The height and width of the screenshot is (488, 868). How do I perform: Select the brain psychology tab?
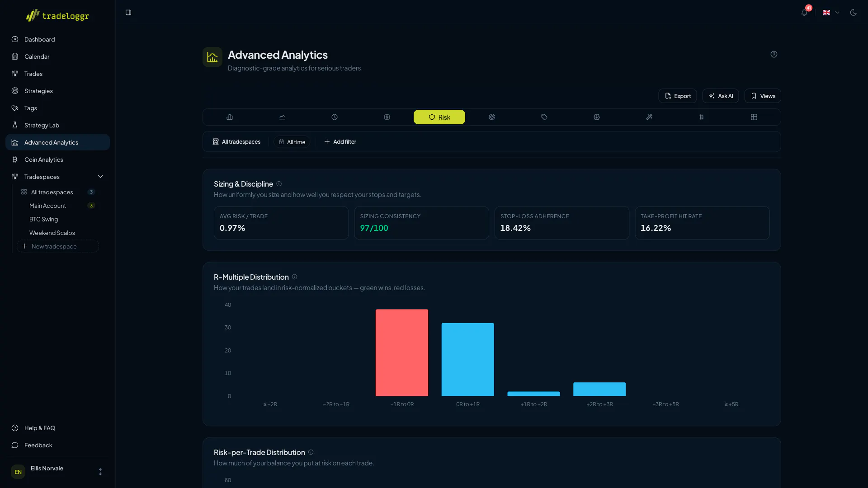pos(597,117)
